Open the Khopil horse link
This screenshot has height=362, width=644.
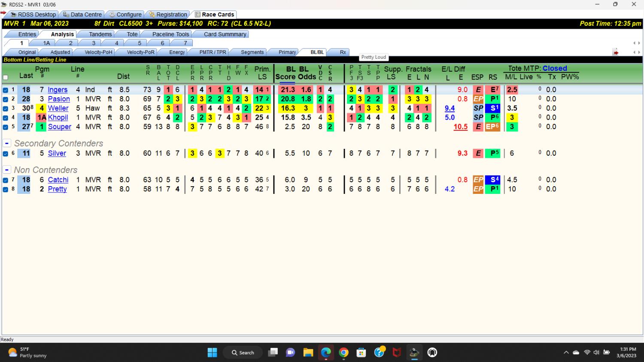coord(58,117)
